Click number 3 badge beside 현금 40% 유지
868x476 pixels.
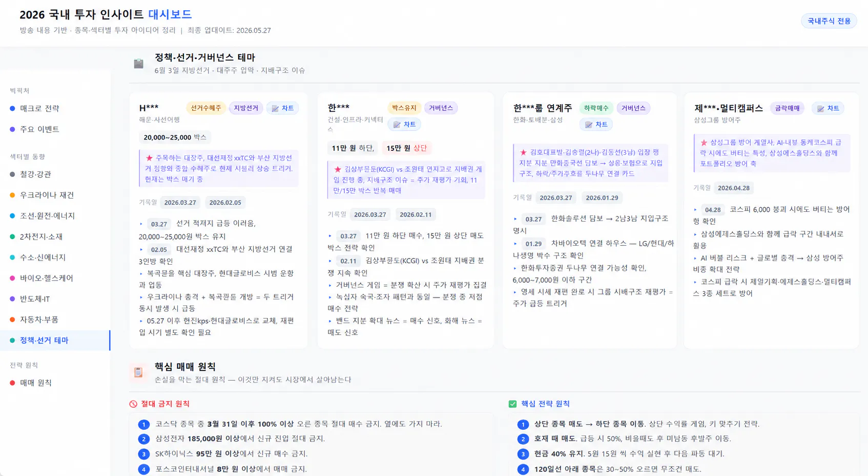[523, 454]
